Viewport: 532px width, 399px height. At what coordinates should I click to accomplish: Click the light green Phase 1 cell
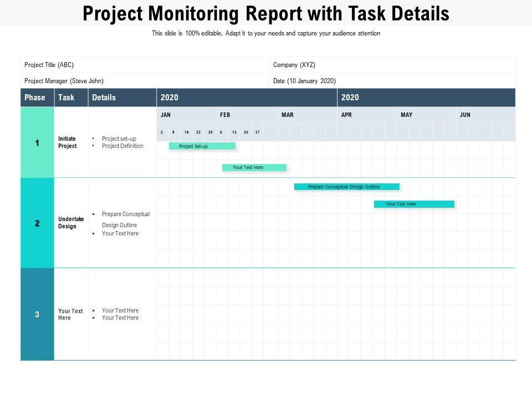point(37,143)
